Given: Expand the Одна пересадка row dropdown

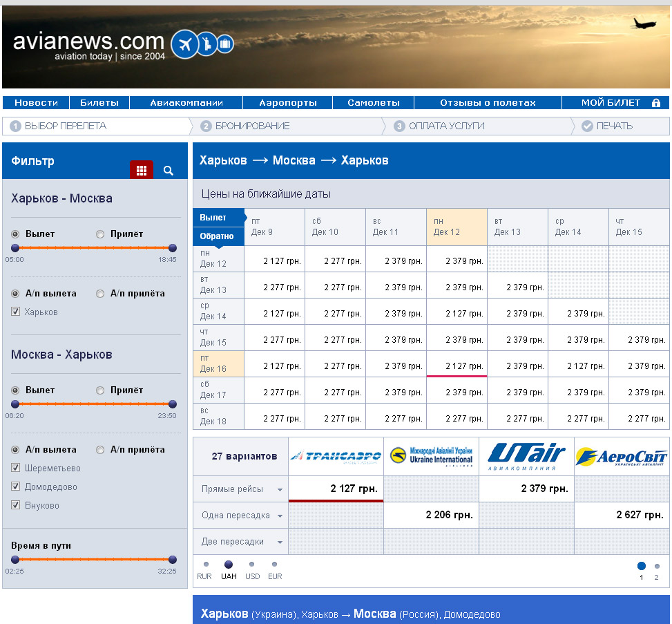Looking at the screenshot, I should pos(280,516).
